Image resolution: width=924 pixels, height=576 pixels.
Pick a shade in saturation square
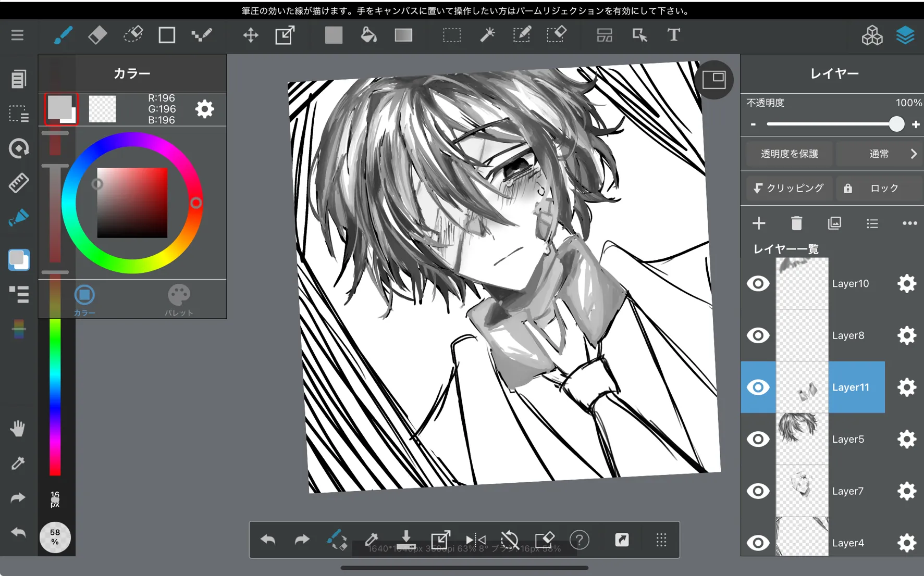coord(132,203)
